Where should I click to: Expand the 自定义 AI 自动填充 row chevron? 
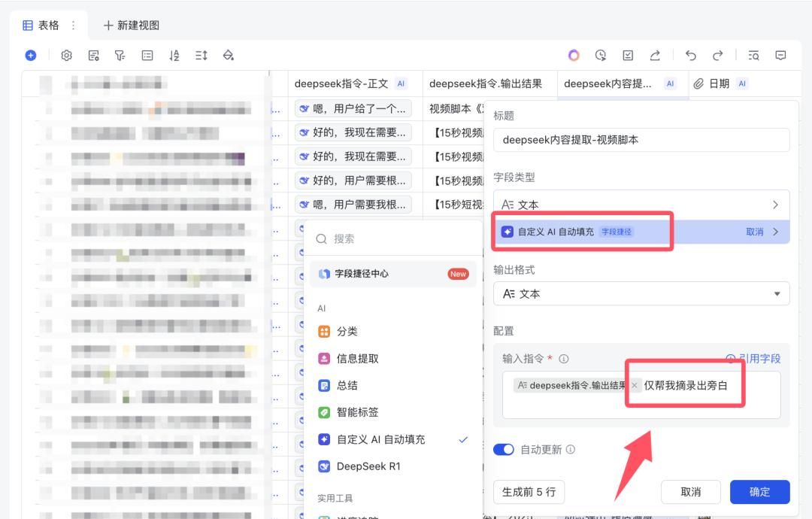coord(775,232)
